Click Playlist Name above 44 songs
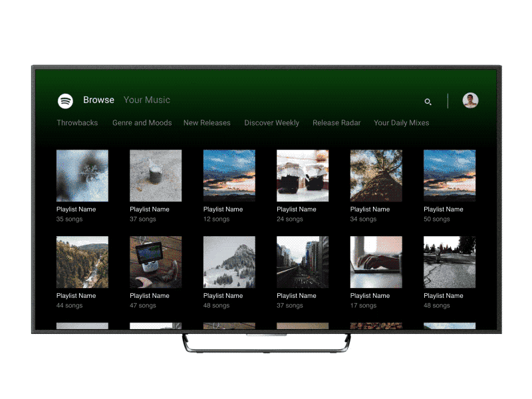This screenshot has width=532, height=399. click(x=76, y=296)
